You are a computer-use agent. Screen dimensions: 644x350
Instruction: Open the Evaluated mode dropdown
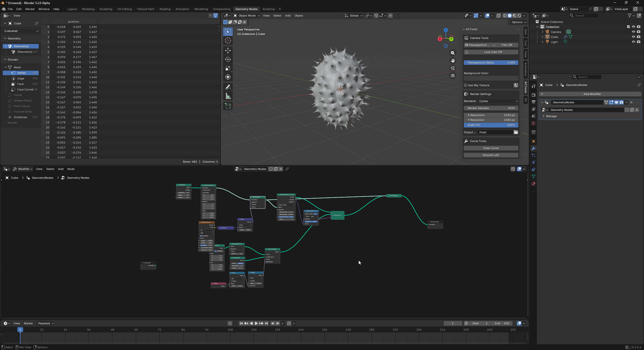21,31
